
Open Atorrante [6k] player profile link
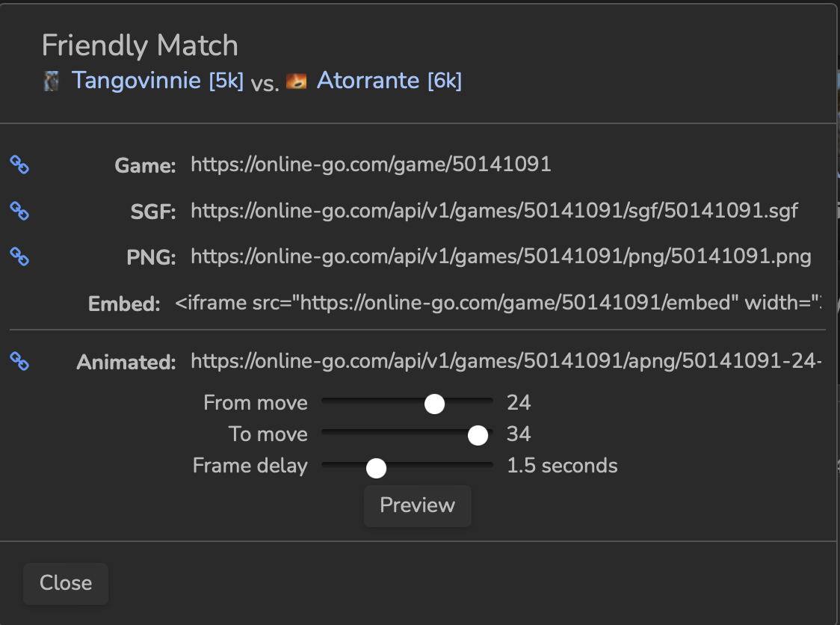(389, 81)
